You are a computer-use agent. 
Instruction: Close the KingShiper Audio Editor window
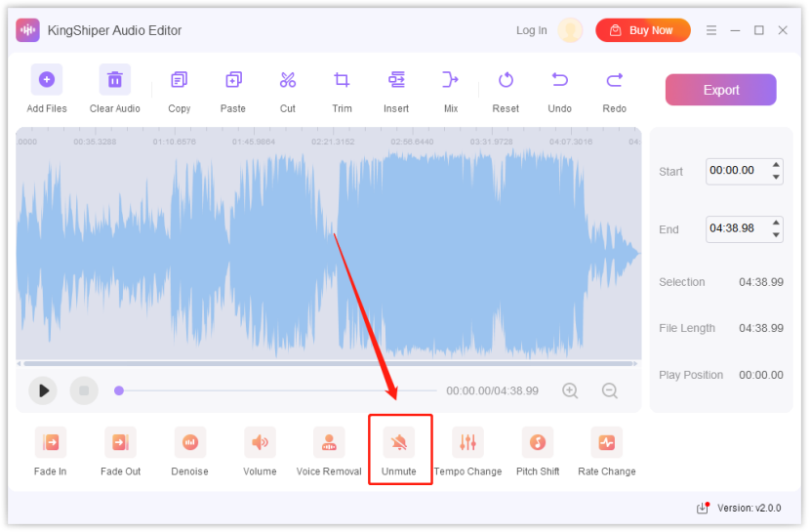(783, 30)
